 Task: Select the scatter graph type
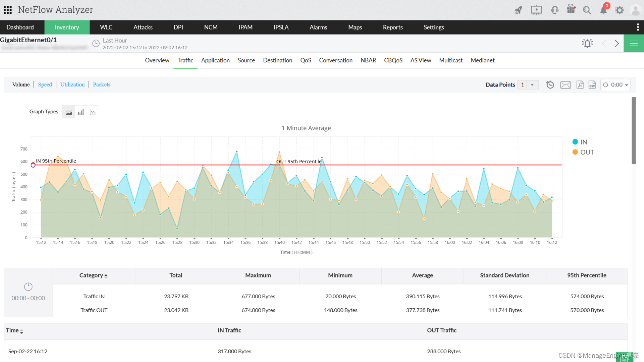pyautogui.click(x=93, y=112)
